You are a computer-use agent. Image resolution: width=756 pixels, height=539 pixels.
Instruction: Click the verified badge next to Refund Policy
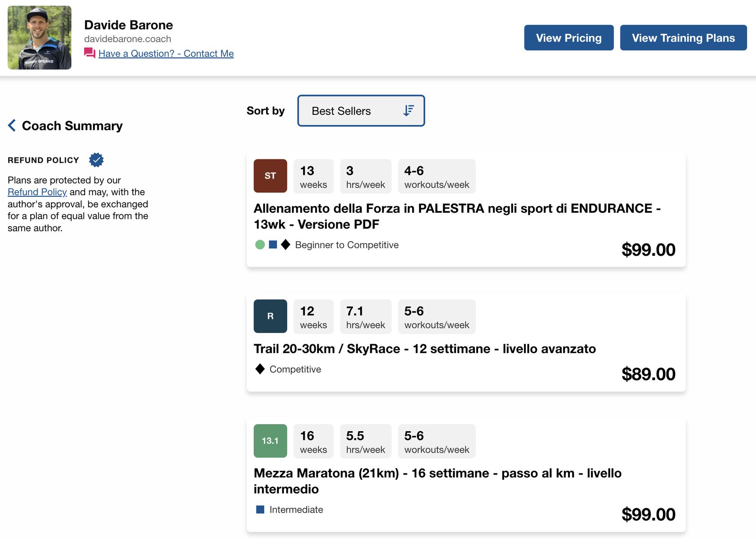pyautogui.click(x=96, y=160)
